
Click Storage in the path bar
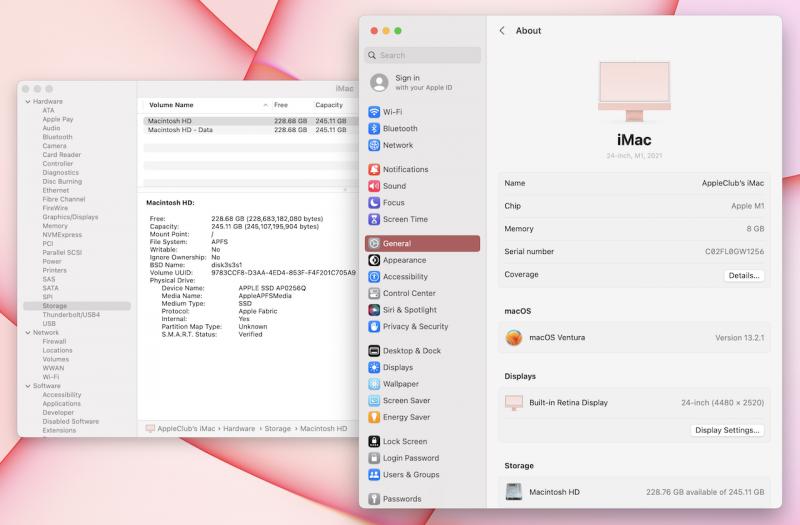[x=278, y=429]
